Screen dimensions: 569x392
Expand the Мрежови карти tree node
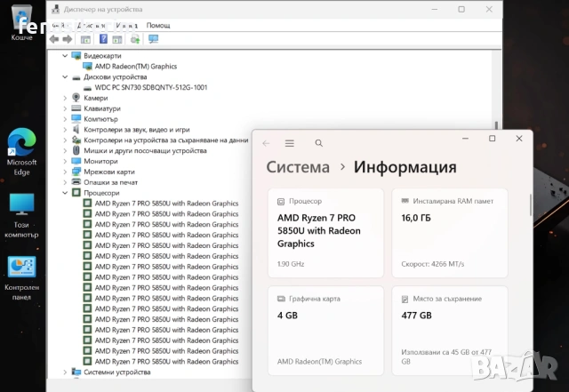(x=65, y=172)
